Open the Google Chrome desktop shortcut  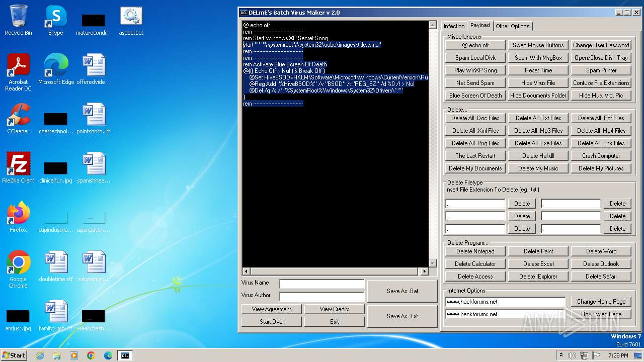click(x=18, y=269)
